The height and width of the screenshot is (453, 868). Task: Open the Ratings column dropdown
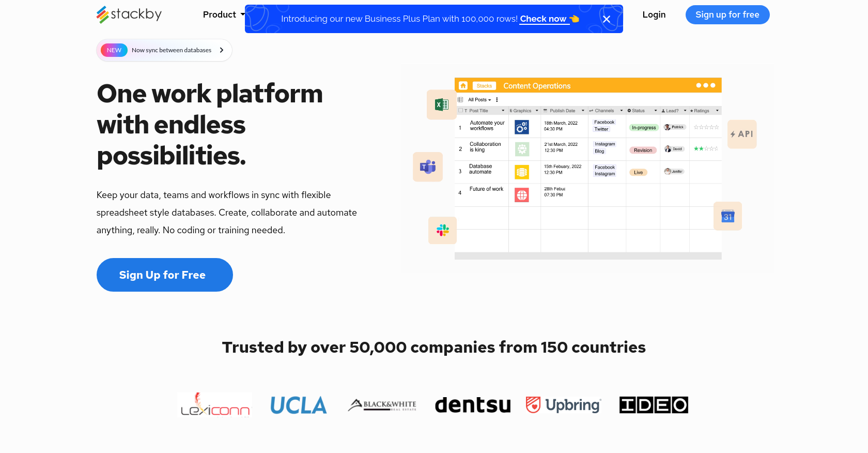[717, 111]
